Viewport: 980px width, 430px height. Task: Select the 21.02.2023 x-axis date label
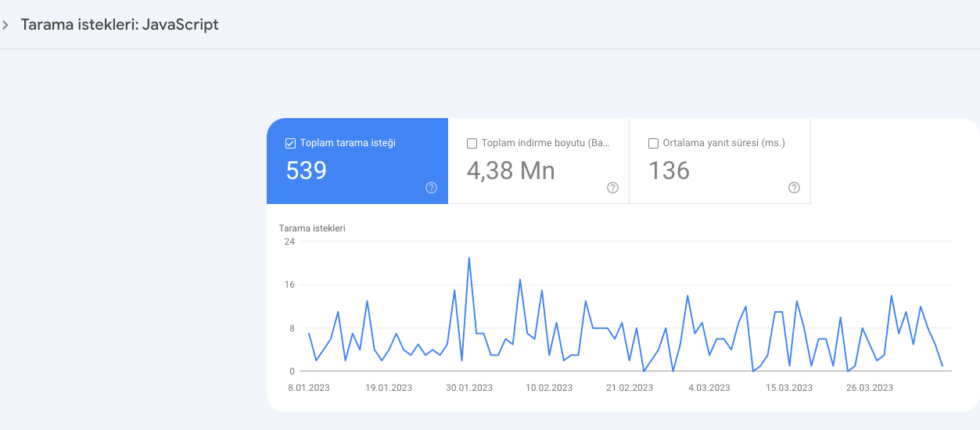628,388
